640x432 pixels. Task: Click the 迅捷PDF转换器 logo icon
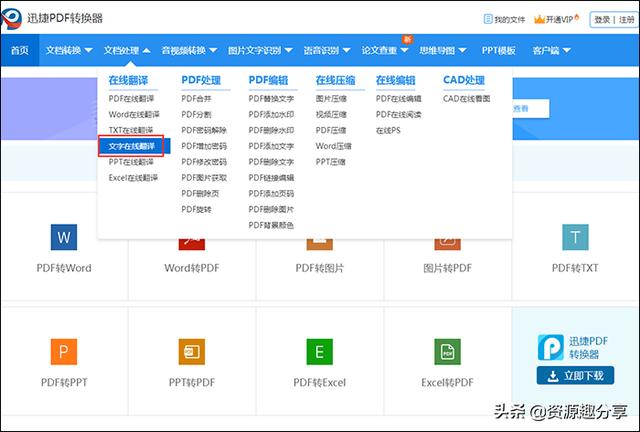tap(11, 18)
